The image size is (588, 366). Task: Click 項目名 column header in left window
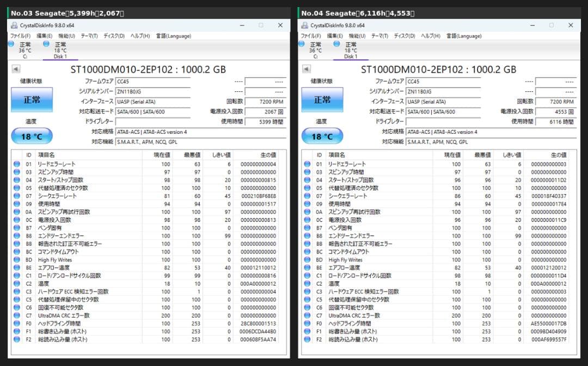(x=89, y=154)
